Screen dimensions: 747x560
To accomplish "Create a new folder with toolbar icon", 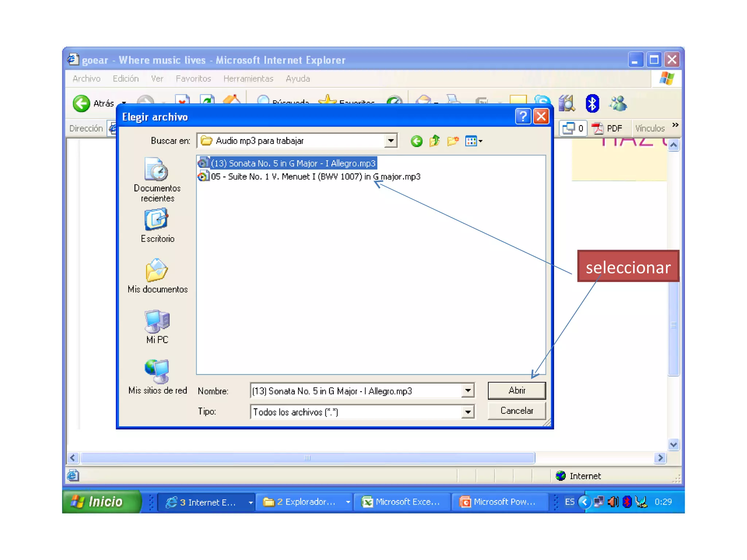I will pos(453,141).
